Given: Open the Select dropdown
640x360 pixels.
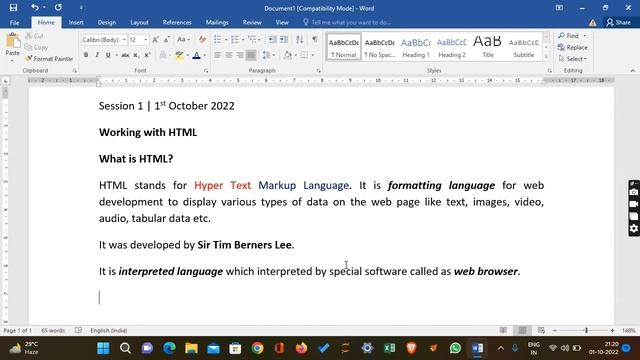Looking at the screenshot, I should [573, 59].
